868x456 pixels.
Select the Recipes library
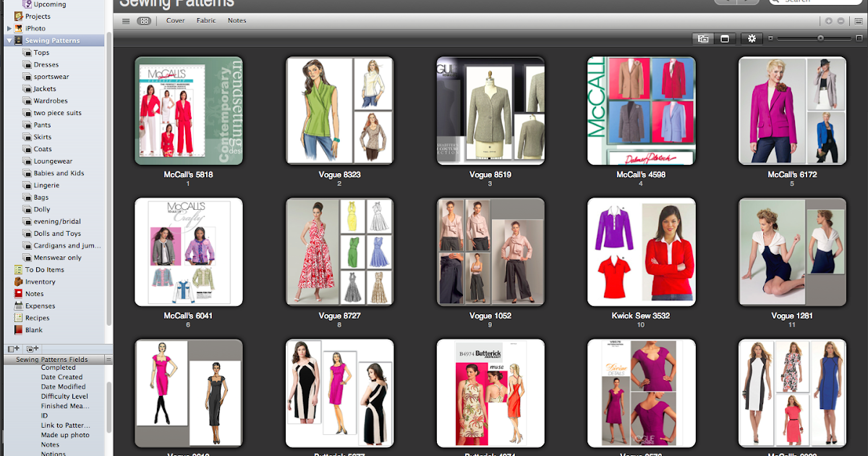pos(38,318)
